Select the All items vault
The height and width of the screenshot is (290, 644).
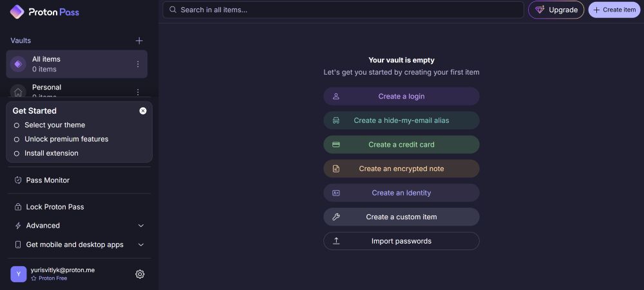click(x=77, y=64)
